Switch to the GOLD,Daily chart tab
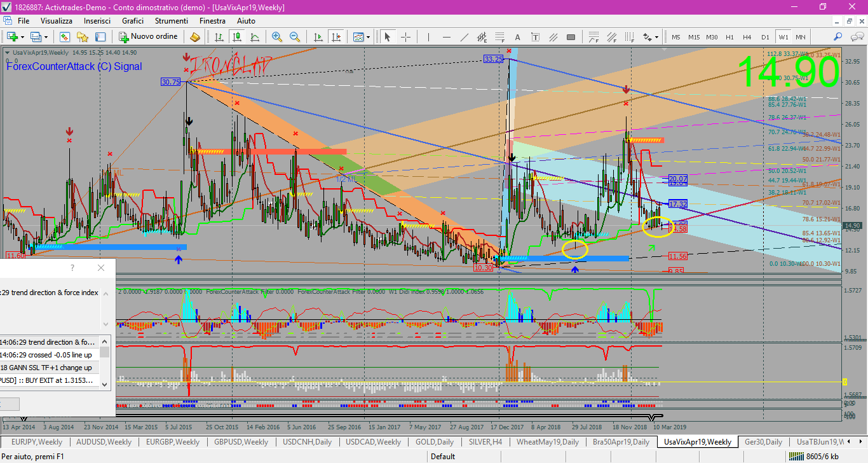The image size is (868, 463). click(435, 441)
